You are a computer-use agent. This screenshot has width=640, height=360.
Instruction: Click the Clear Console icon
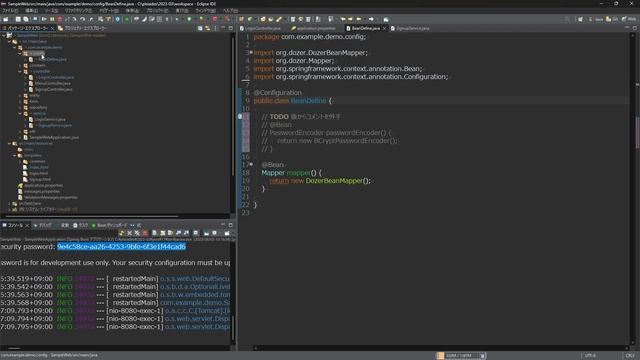(154, 233)
